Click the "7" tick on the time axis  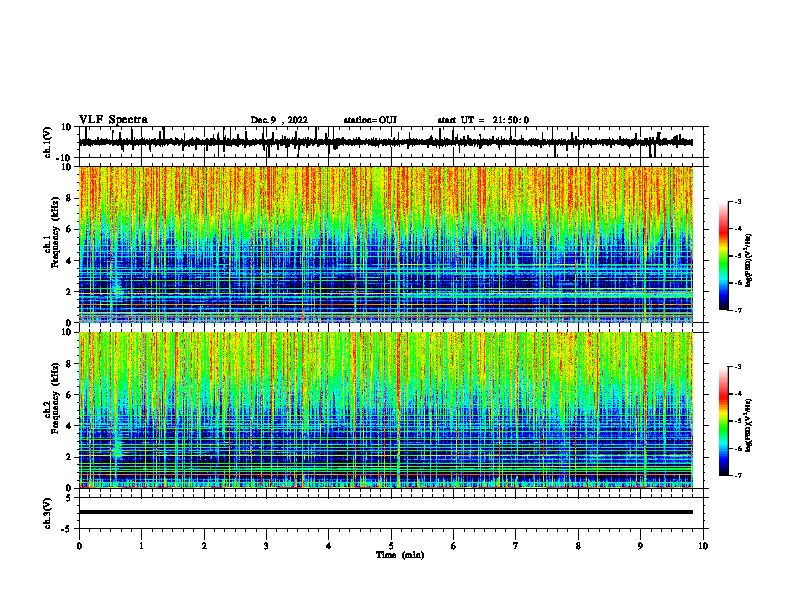[516, 546]
